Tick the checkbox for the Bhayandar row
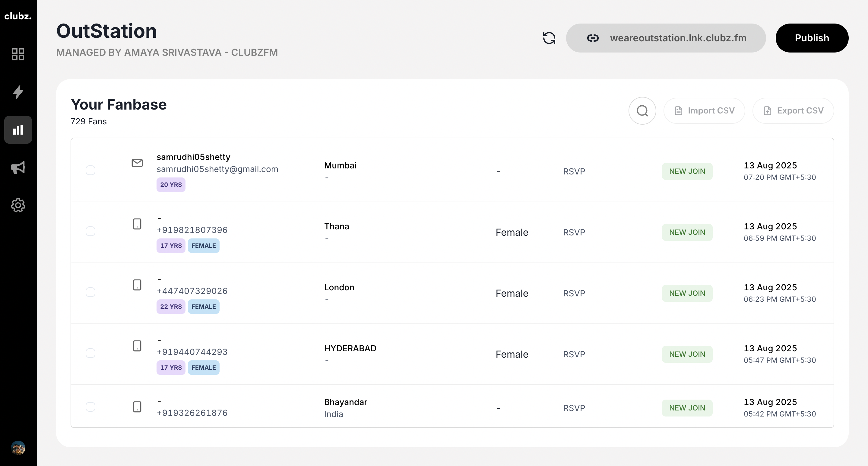 click(x=90, y=407)
